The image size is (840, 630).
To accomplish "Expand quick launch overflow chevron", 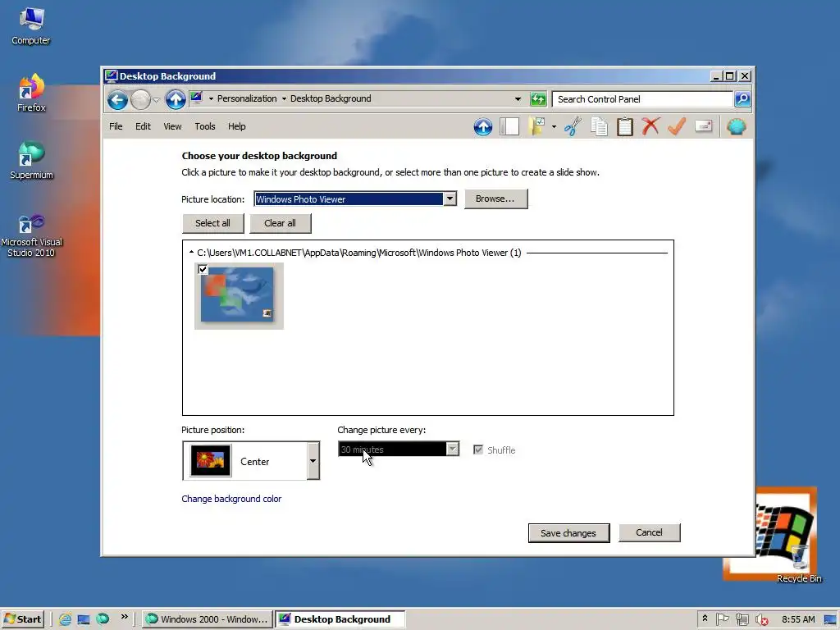I will click(x=125, y=617).
